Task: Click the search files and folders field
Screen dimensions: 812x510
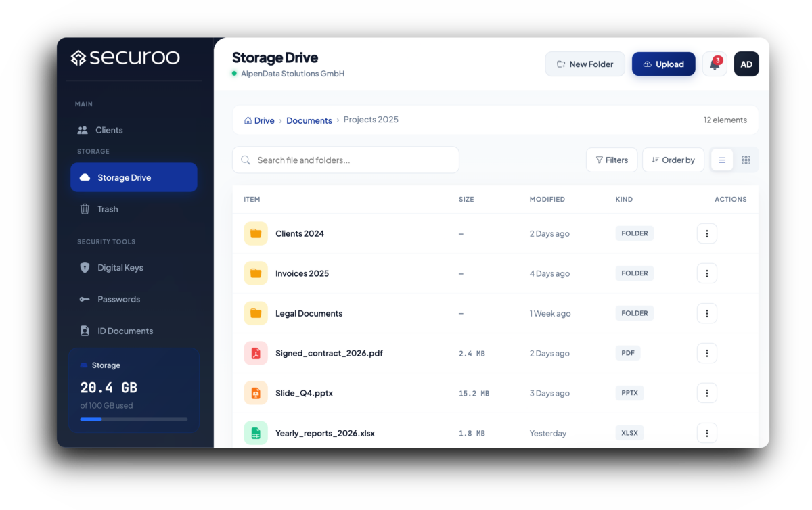Action: [x=345, y=160]
